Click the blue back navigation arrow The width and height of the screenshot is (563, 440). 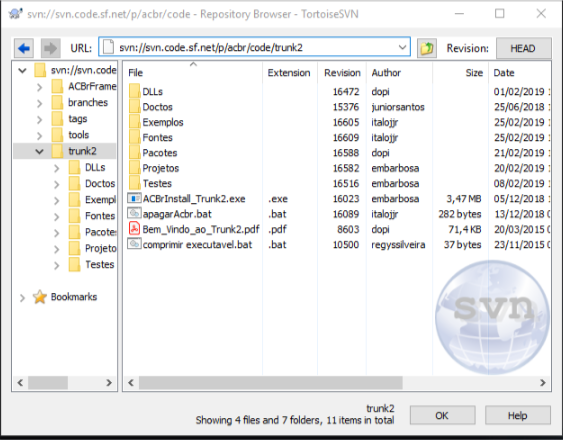coord(24,48)
